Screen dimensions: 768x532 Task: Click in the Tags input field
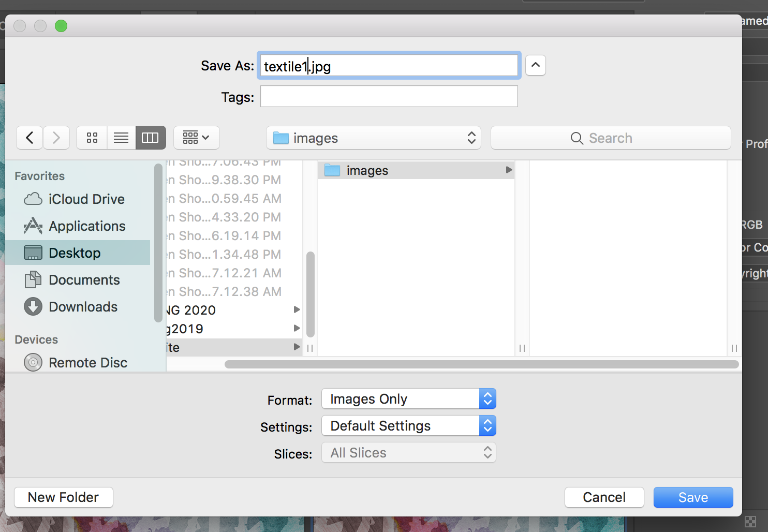(389, 97)
